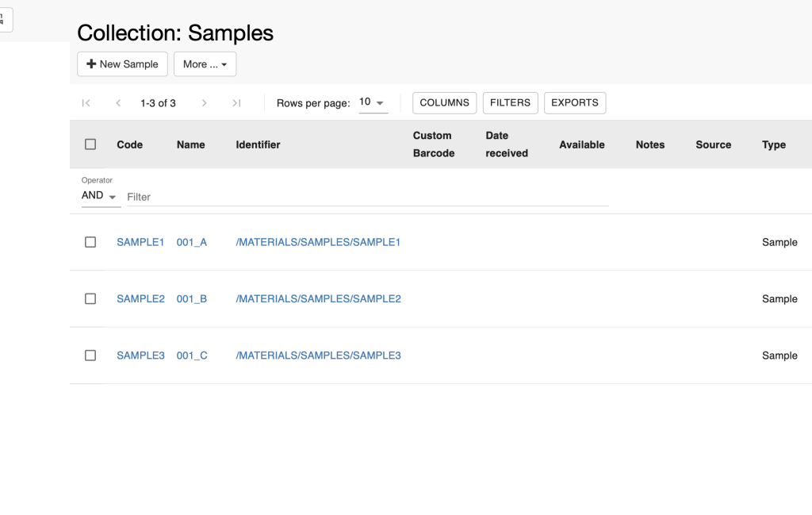Image resolution: width=812 pixels, height=515 pixels.
Task: Tick the checkbox for SAMPLE2 row
Action: tap(90, 299)
